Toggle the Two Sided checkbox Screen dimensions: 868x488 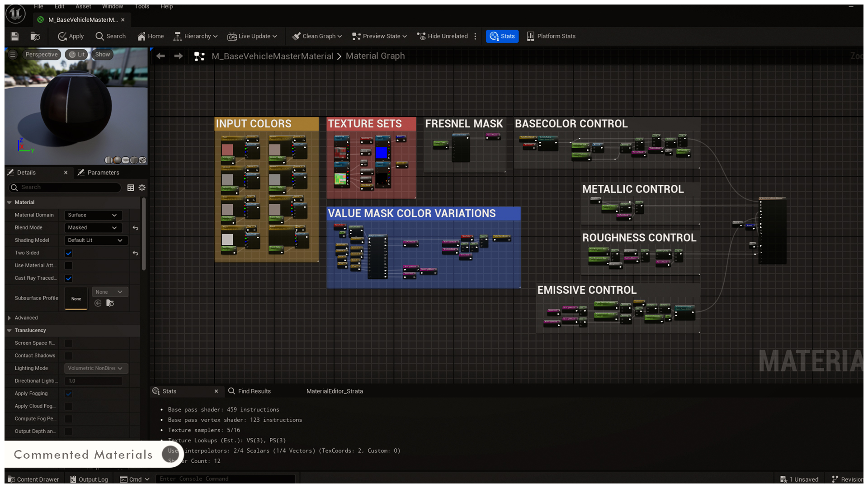68,253
